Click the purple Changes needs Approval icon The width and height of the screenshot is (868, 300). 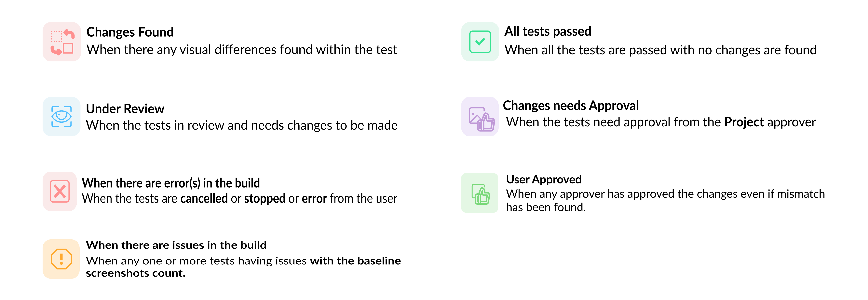point(480,117)
